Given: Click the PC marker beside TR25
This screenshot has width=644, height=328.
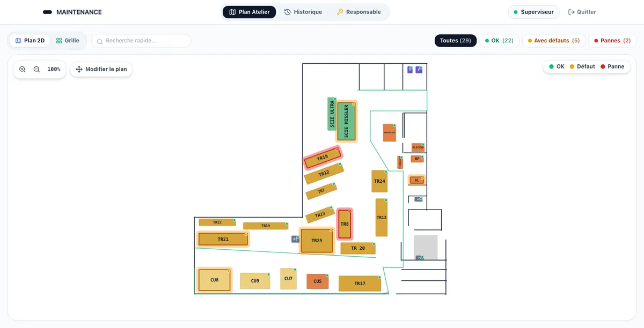Looking at the screenshot, I should (295, 239).
